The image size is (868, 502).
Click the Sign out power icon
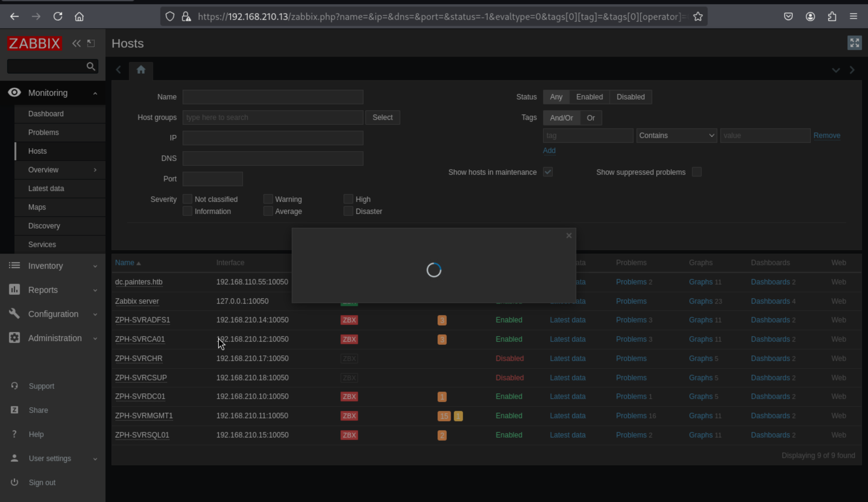(14, 482)
